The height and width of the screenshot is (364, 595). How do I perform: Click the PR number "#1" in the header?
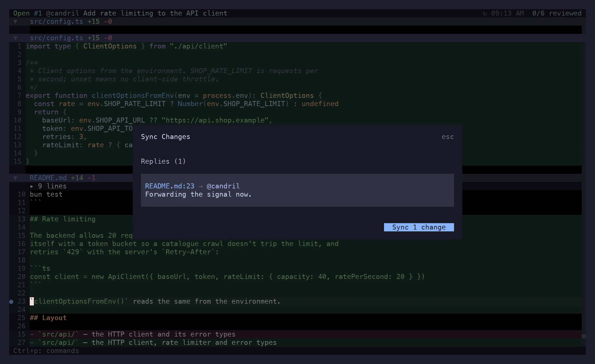tap(38, 13)
